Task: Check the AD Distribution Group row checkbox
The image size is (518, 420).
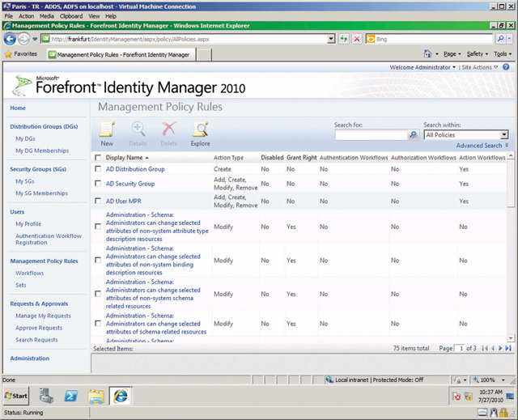Action: coord(98,168)
